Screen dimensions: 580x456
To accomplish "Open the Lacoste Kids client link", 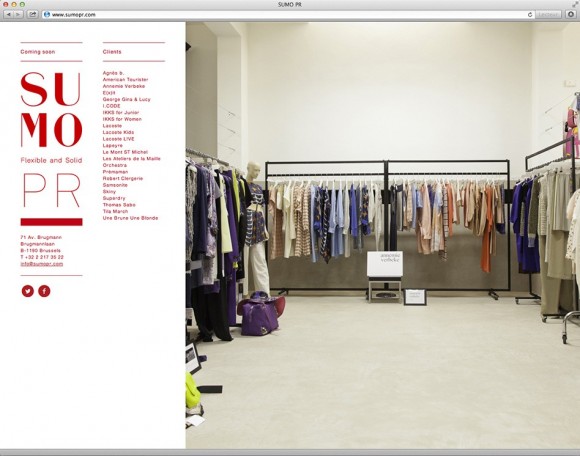I will coord(118,132).
